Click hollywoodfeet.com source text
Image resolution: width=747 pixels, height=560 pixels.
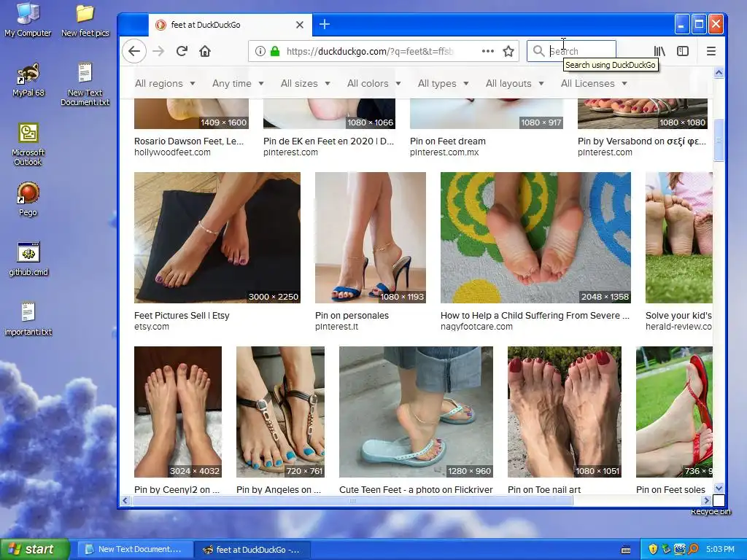pos(172,152)
